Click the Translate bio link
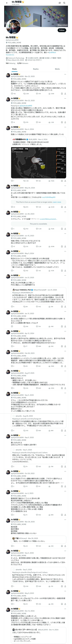This screenshot has width=72, height=644. [x=10, y=55]
